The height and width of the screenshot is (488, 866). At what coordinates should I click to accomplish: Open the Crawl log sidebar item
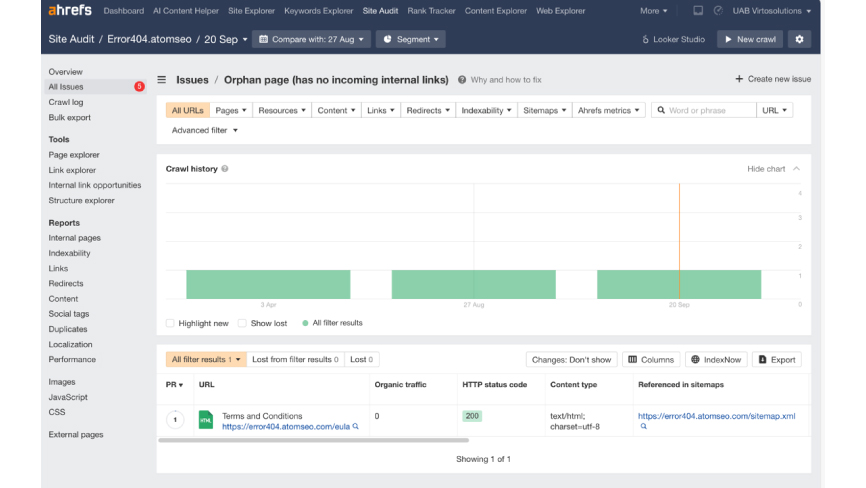coord(66,102)
